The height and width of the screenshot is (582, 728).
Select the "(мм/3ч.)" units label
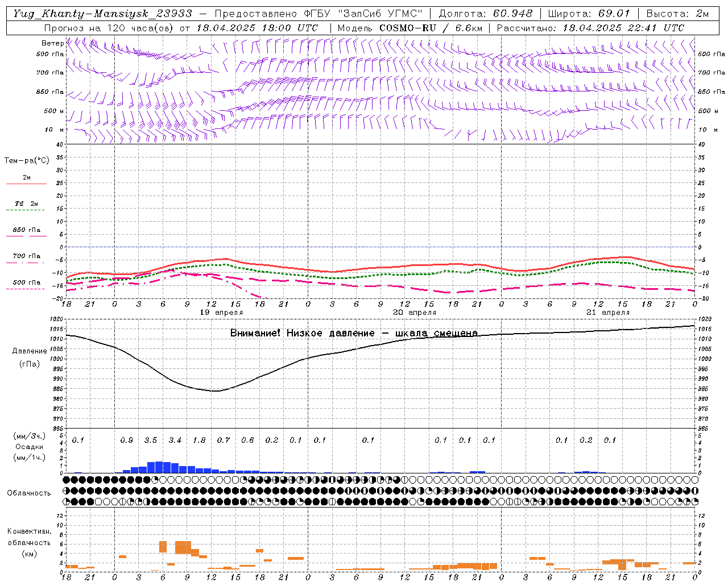click(29, 436)
